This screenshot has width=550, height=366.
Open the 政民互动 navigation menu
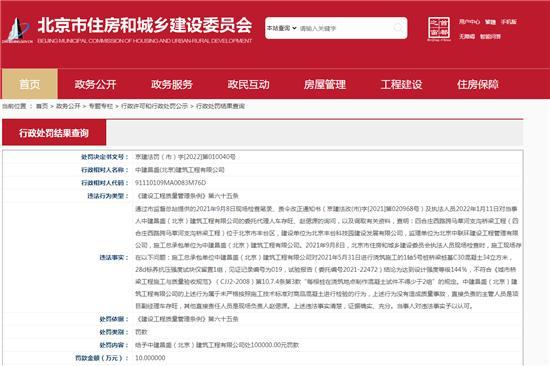(x=248, y=85)
